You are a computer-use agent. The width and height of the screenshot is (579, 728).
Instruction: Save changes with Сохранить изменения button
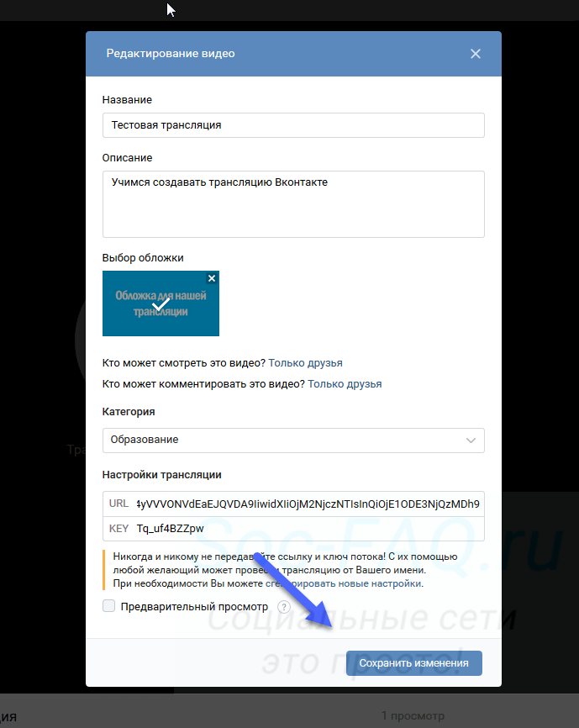pos(413,663)
